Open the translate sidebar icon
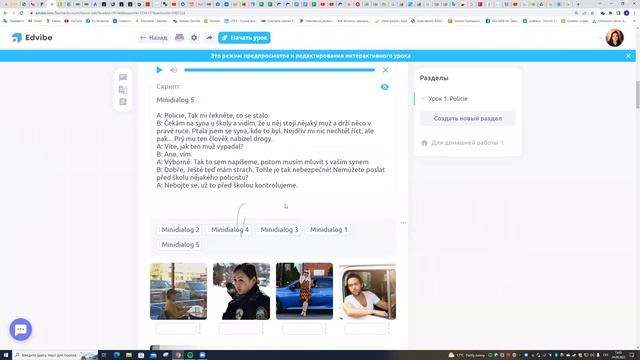The width and height of the screenshot is (640, 360). click(123, 89)
